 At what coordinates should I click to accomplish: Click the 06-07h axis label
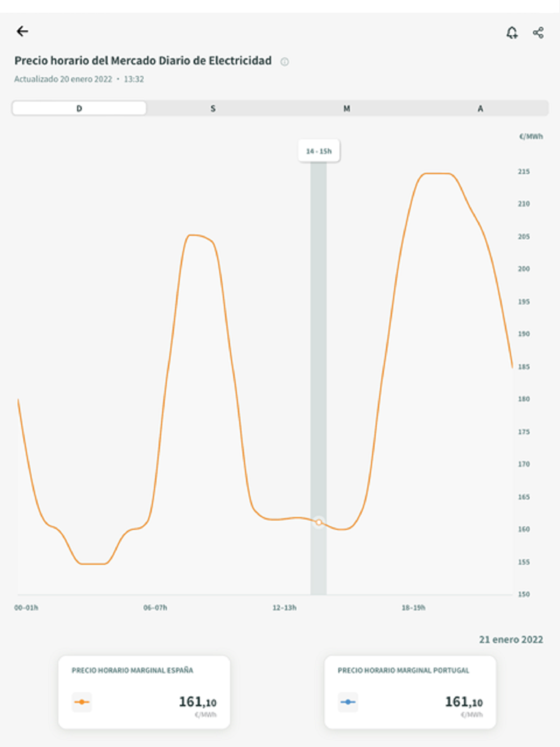click(x=155, y=608)
